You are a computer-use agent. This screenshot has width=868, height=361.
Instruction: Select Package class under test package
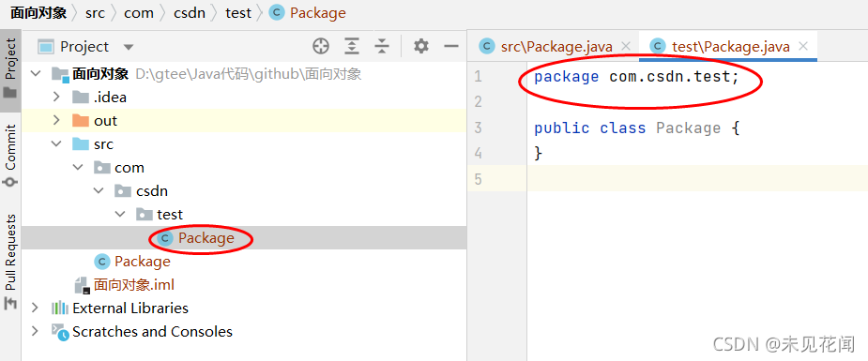click(206, 238)
